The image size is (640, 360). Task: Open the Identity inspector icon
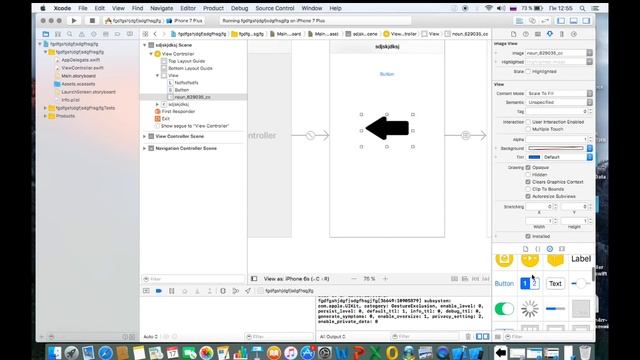(538, 34)
